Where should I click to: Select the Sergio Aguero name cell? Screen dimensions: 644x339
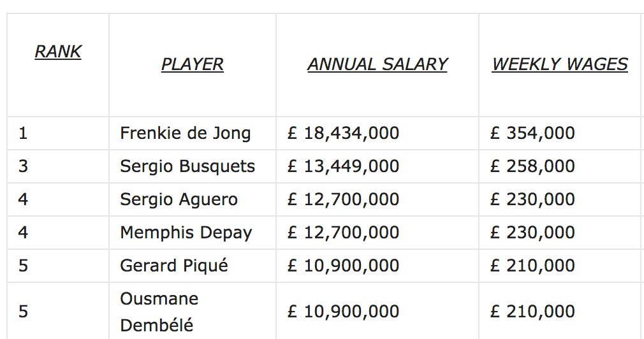point(179,199)
